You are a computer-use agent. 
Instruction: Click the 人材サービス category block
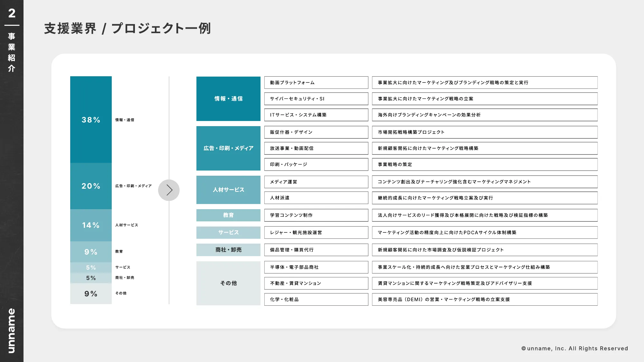(x=228, y=190)
